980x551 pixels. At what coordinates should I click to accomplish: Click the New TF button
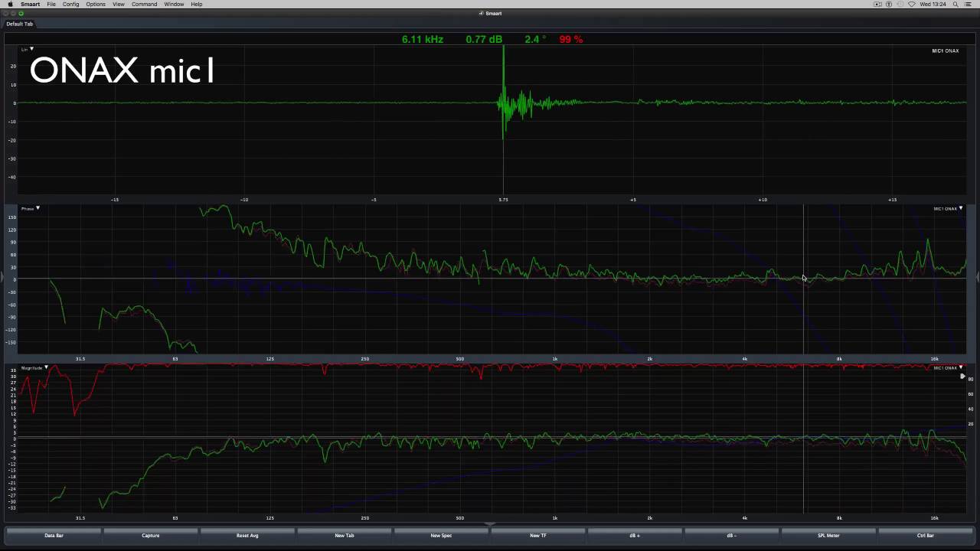pyautogui.click(x=538, y=536)
